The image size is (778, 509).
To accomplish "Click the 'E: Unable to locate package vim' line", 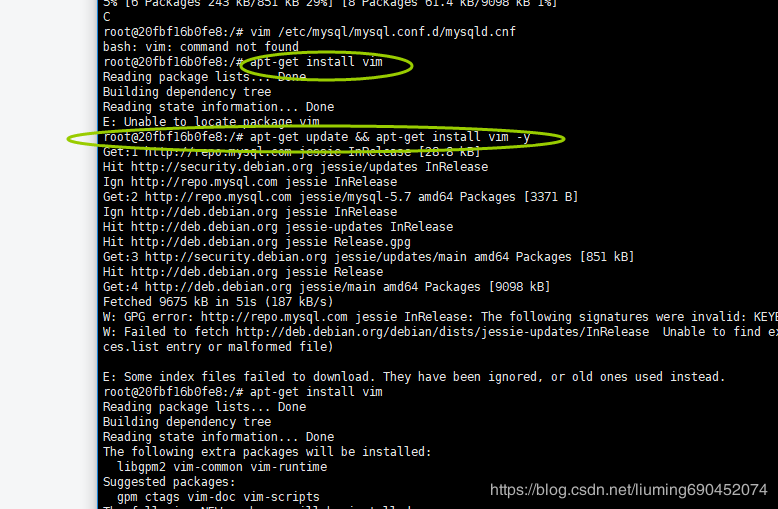I will (x=211, y=122).
